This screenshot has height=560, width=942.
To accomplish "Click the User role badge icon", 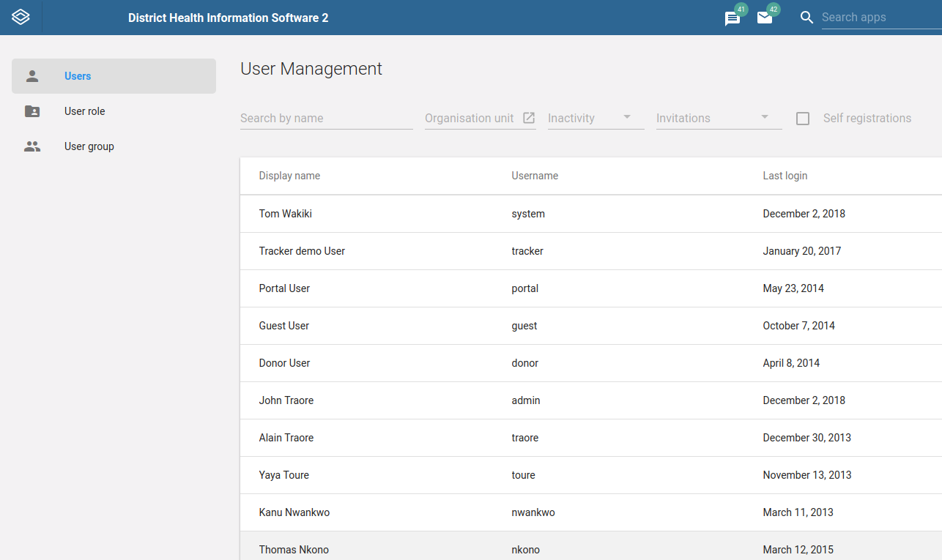I will [32, 111].
